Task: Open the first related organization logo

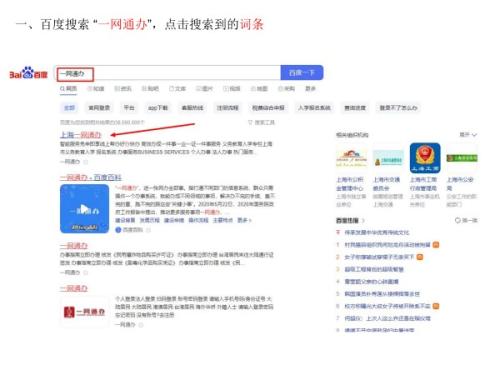Action: click(351, 158)
